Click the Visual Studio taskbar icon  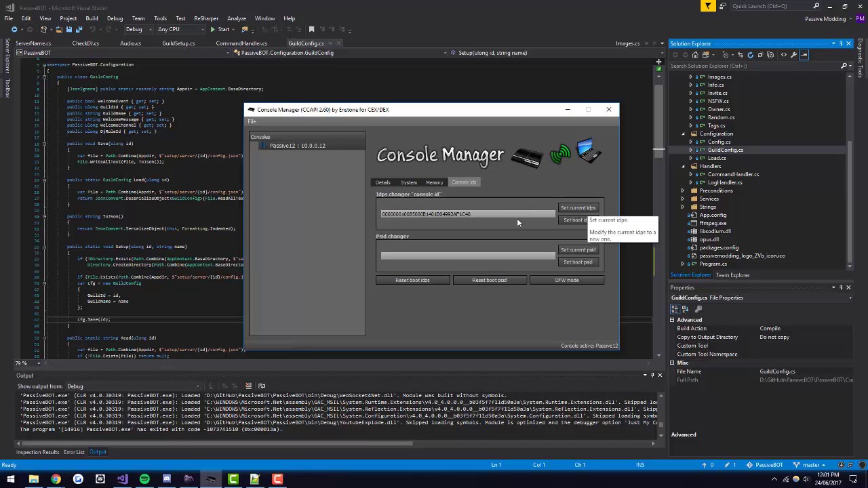122,479
